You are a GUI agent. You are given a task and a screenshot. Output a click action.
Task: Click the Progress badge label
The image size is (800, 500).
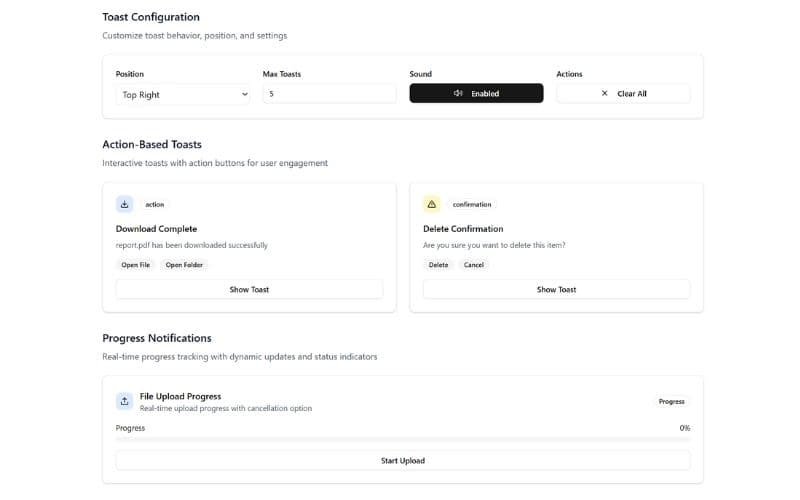[671, 401]
